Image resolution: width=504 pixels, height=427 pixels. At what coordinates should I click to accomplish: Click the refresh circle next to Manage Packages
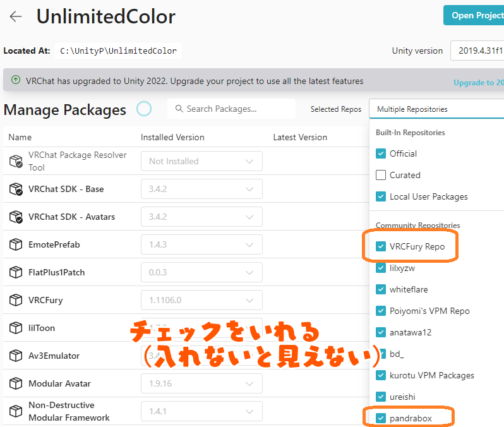144,109
